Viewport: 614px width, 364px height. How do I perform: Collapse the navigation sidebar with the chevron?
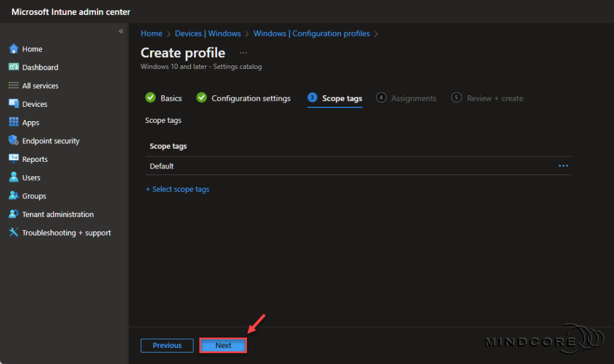(121, 31)
